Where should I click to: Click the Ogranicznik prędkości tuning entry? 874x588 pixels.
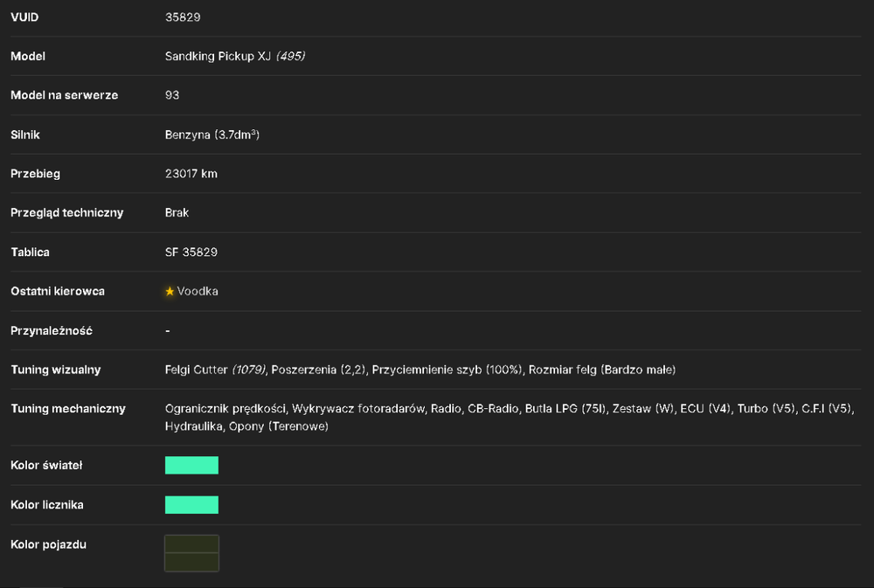pyautogui.click(x=225, y=409)
